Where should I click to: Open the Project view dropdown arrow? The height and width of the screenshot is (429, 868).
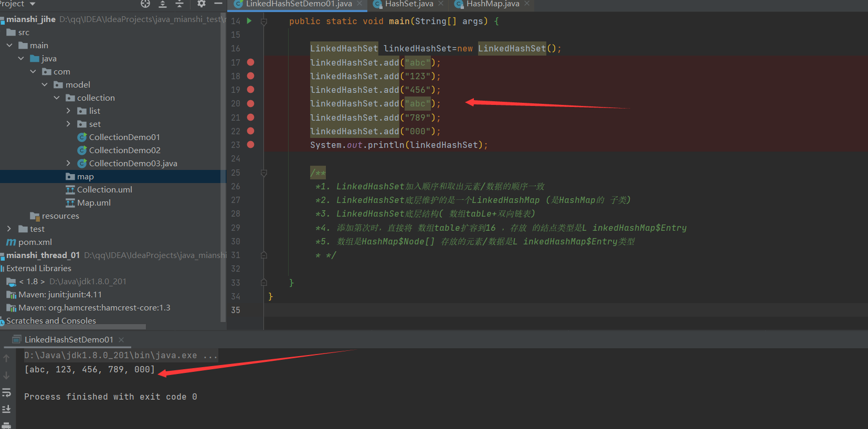click(x=33, y=4)
